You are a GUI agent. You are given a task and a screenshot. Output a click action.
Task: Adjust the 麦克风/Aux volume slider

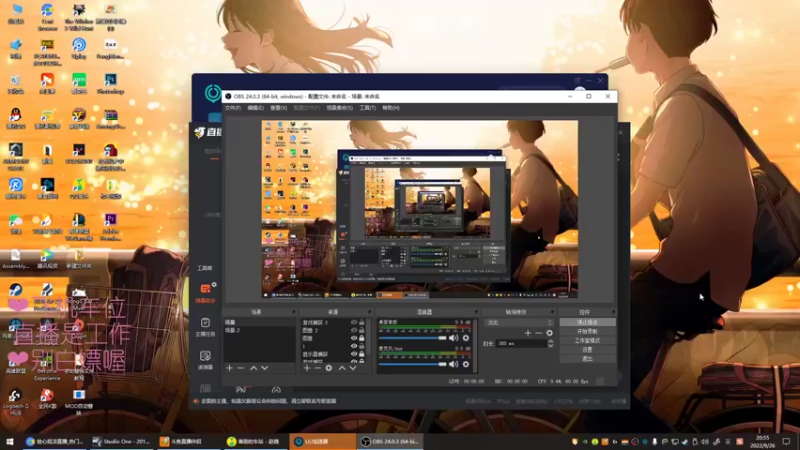pyautogui.click(x=412, y=364)
